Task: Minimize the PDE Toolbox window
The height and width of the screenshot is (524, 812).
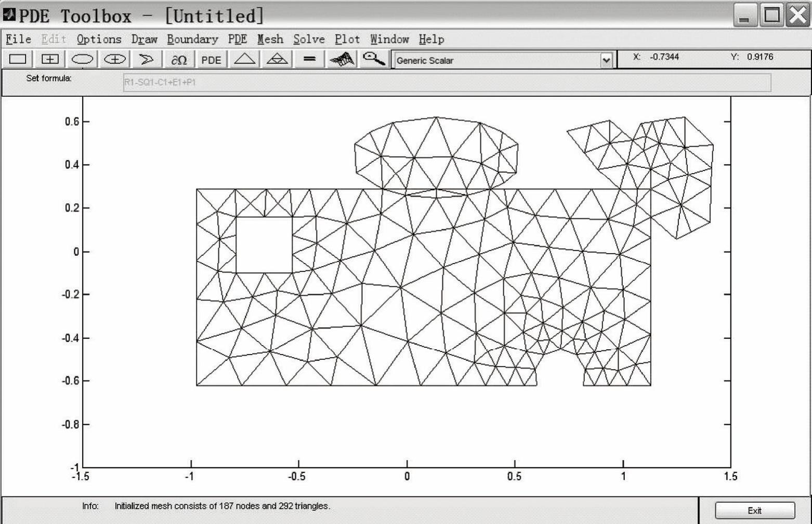Action: click(x=745, y=15)
